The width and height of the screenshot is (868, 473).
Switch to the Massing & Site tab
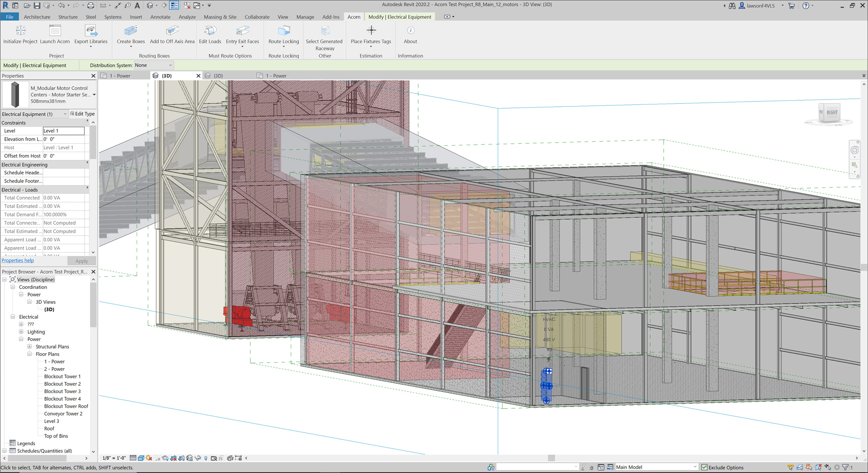[220, 17]
